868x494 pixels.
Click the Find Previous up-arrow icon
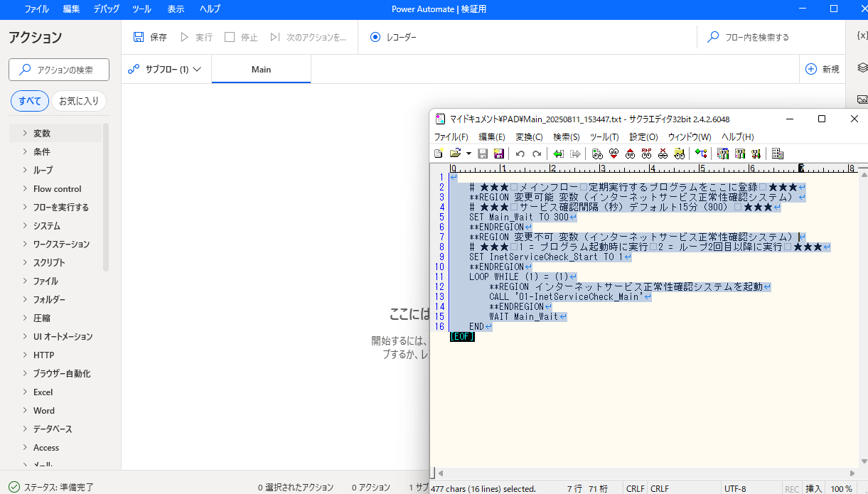[630, 154]
